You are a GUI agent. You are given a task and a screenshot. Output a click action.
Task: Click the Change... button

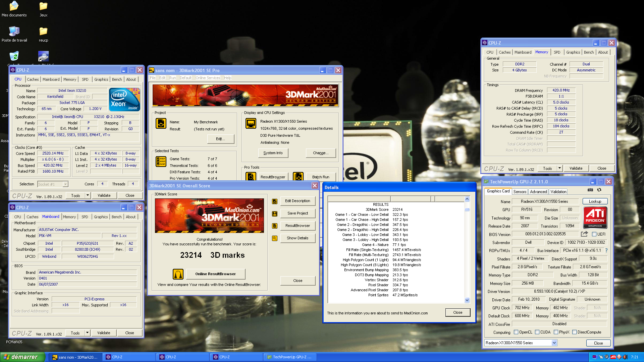coord(320,153)
